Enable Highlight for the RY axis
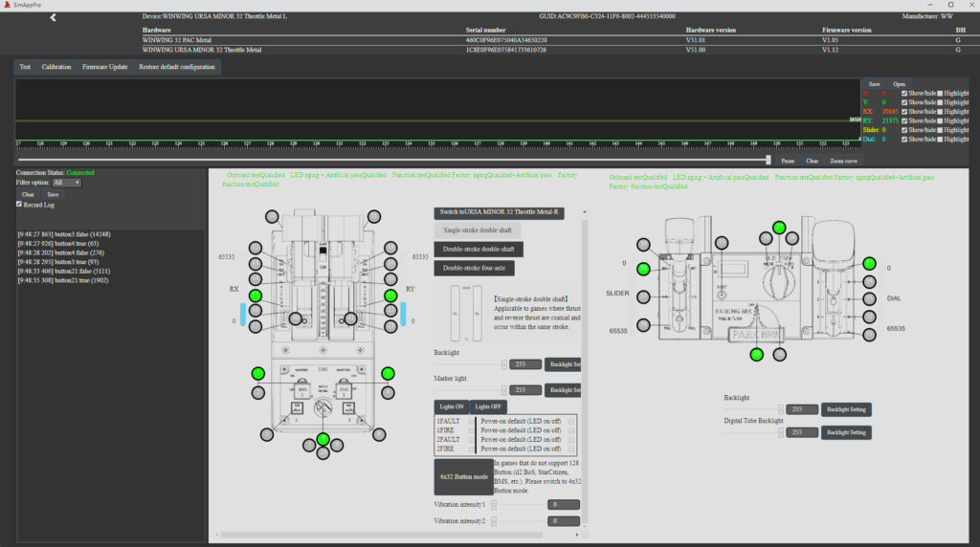This screenshot has height=547, width=980. tap(940, 120)
